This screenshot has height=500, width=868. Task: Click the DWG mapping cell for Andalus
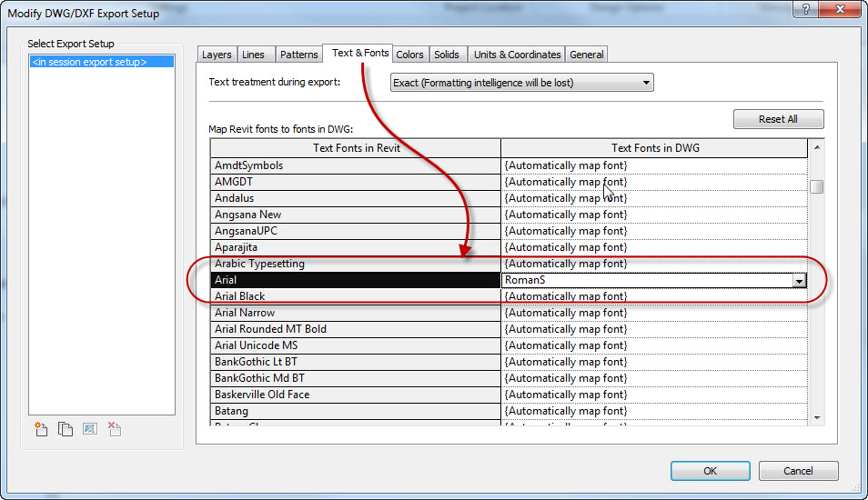[x=654, y=198]
